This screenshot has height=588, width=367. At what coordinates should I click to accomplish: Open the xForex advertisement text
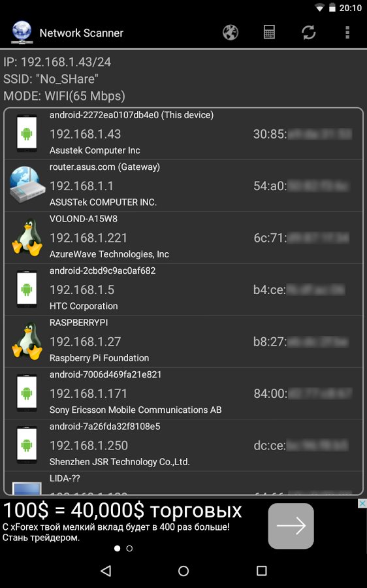[x=122, y=521]
